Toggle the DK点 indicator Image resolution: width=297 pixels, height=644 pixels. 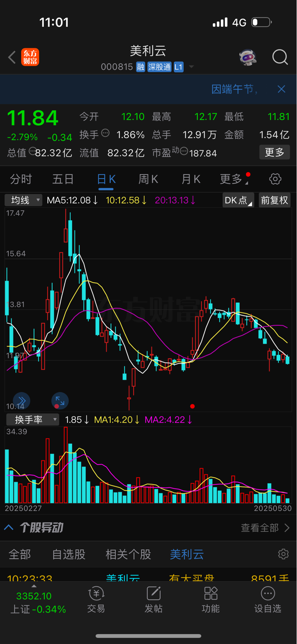[238, 200]
